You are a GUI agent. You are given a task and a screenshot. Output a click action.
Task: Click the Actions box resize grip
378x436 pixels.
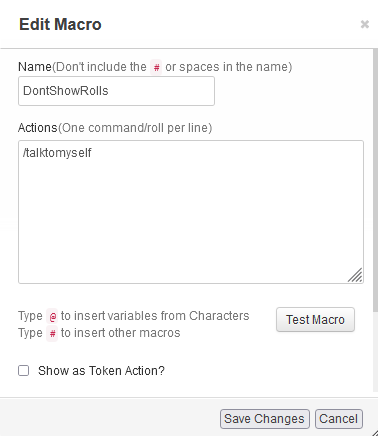(x=355, y=275)
